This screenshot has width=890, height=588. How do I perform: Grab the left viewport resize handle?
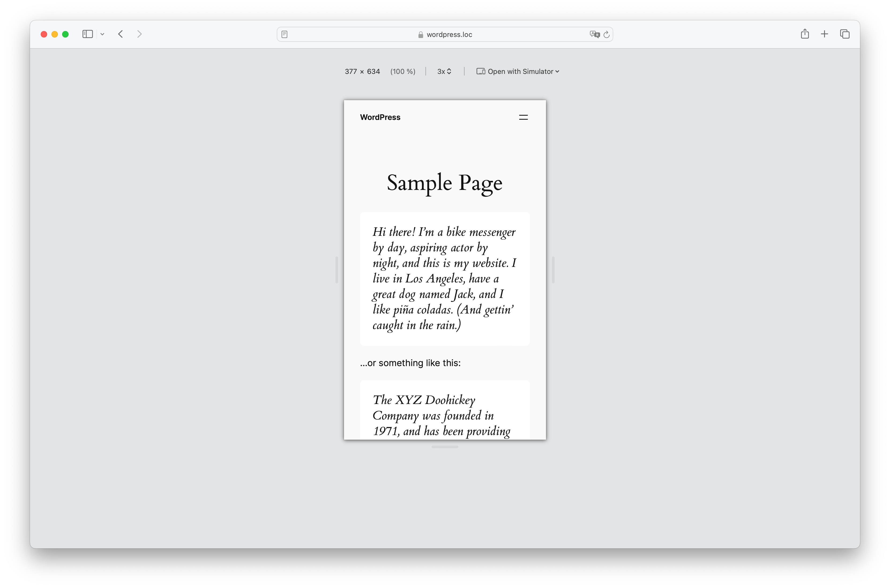tap(336, 270)
